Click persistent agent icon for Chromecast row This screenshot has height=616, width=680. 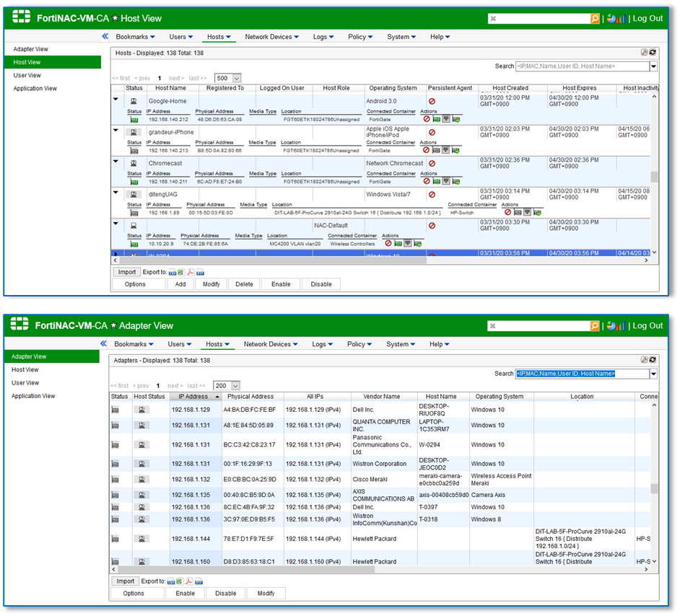[x=432, y=164]
